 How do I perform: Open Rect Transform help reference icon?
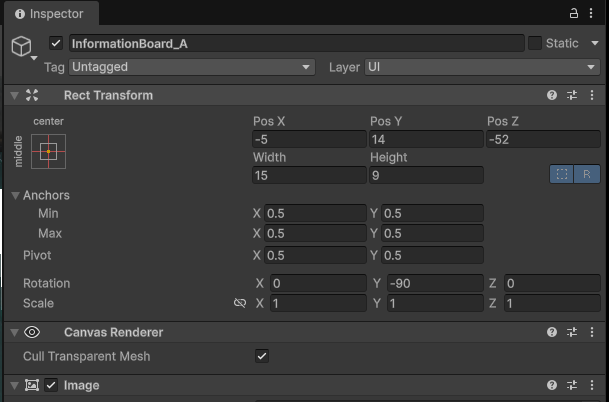click(552, 95)
